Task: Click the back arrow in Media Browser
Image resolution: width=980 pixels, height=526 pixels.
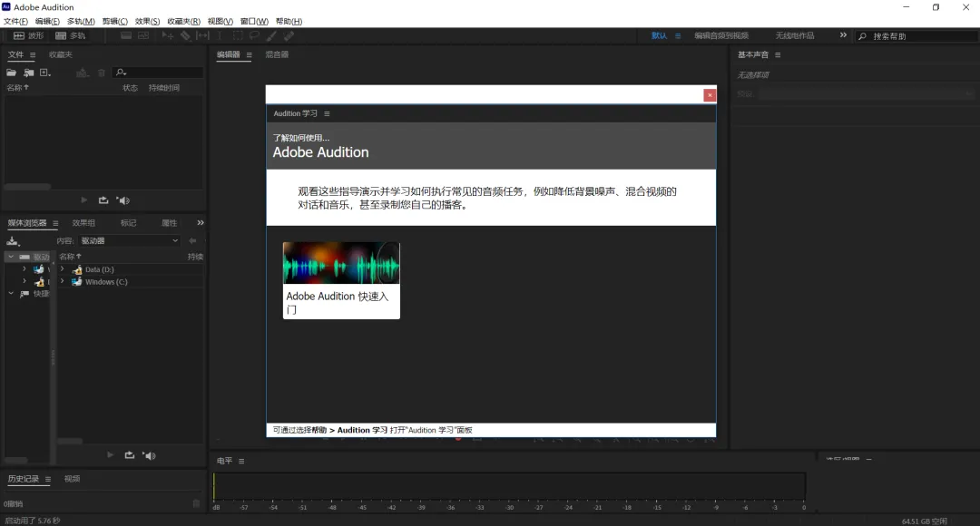Action: pyautogui.click(x=192, y=240)
